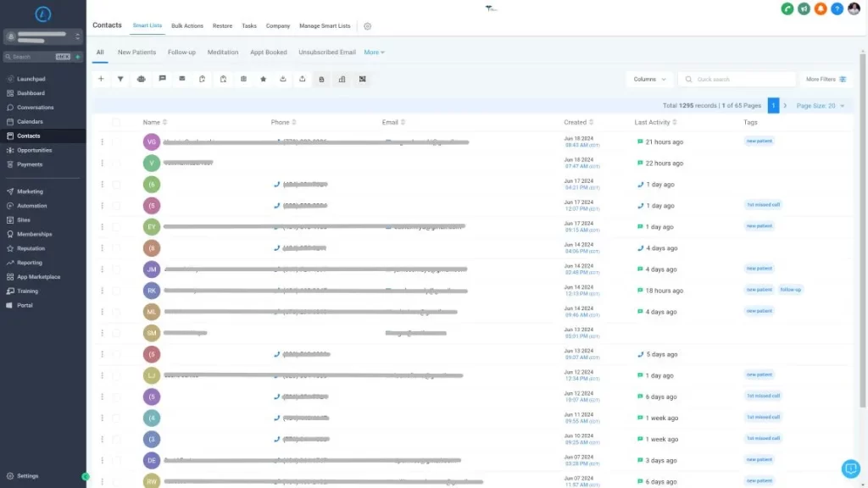Screen dimensions: 868x488
Task: Open the green phone dialer icon
Action: (x=787, y=8)
